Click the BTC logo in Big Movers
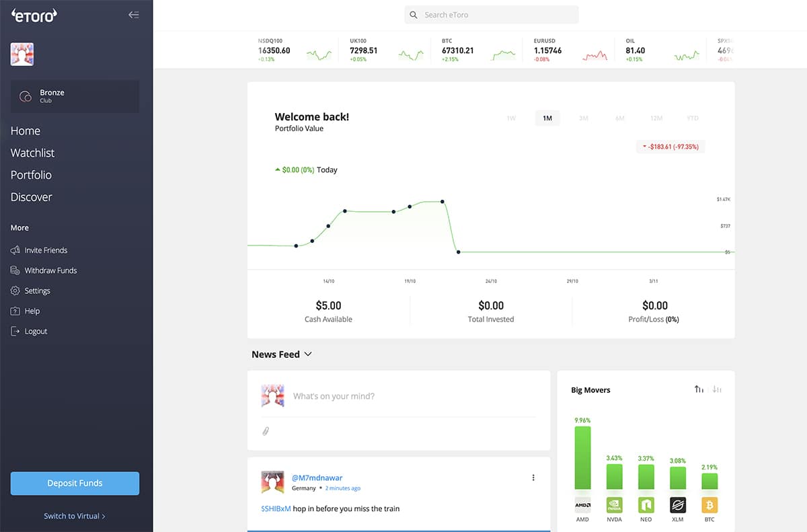The image size is (807, 532). click(709, 504)
